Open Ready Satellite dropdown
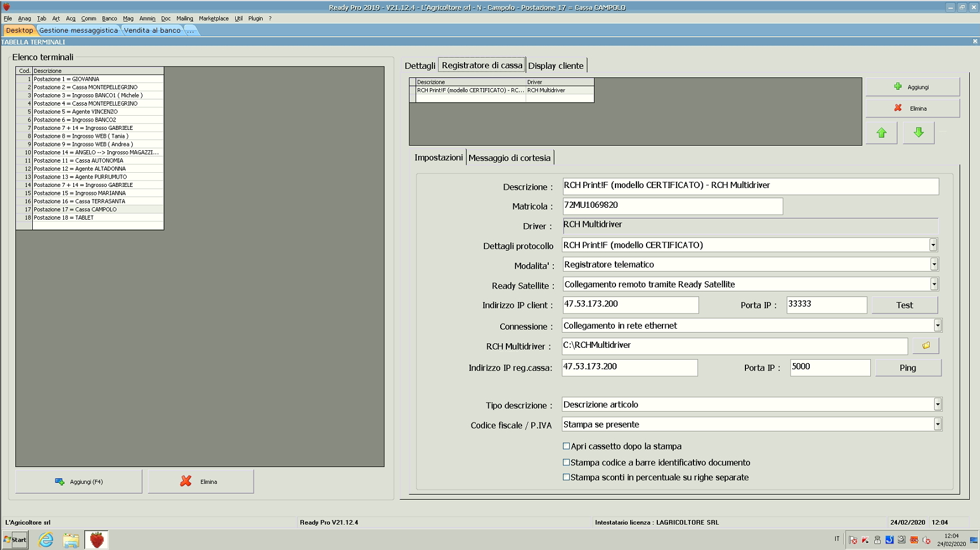Image resolution: width=980 pixels, height=550 pixels. (934, 283)
